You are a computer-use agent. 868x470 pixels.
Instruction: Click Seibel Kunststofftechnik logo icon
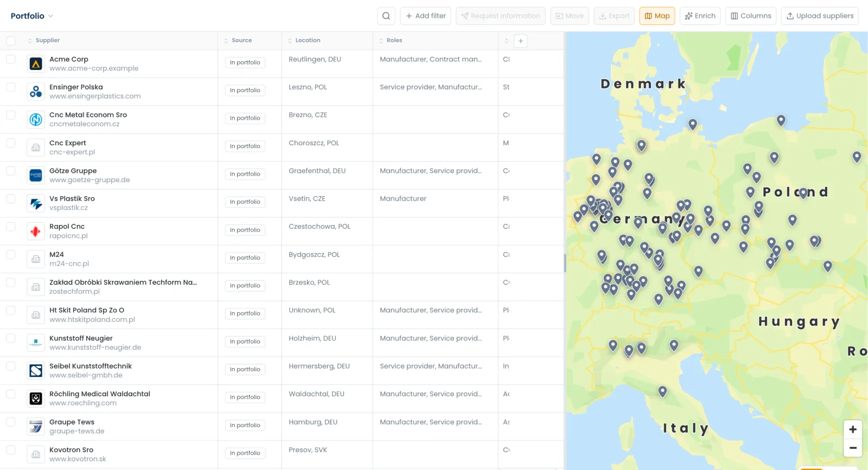(36, 371)
